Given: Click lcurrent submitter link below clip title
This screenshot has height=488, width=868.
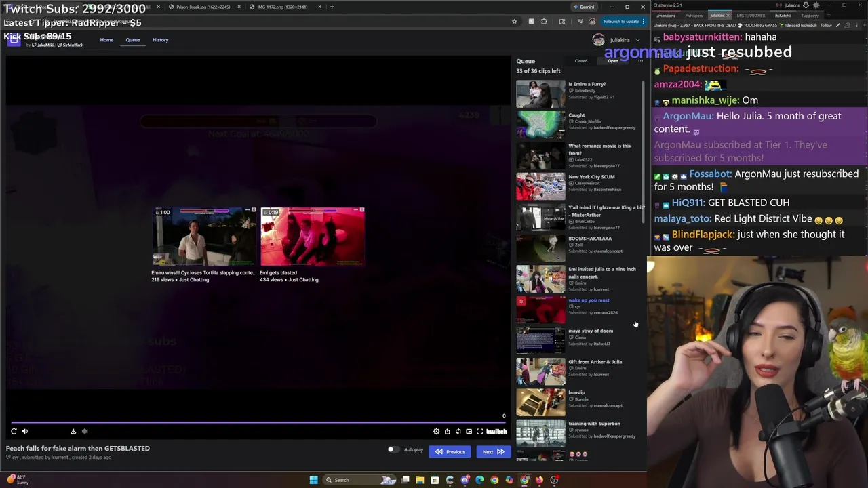Looking at the screenshot, I should tap(60, 457).
